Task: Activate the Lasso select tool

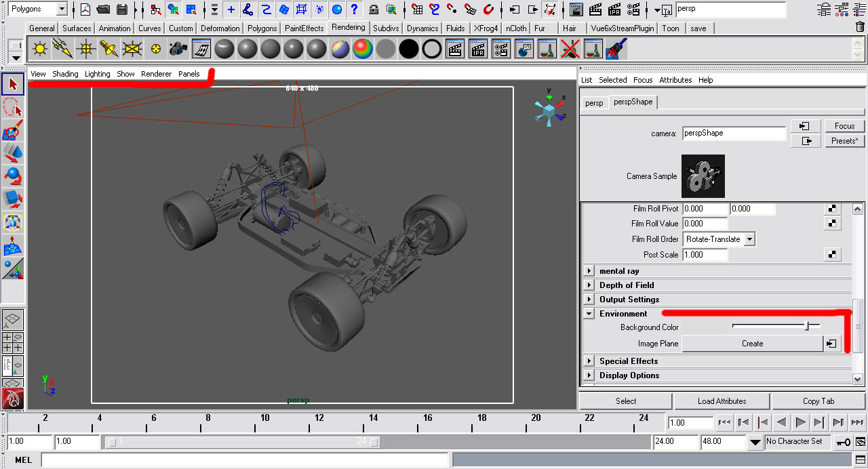Action: 13,107
